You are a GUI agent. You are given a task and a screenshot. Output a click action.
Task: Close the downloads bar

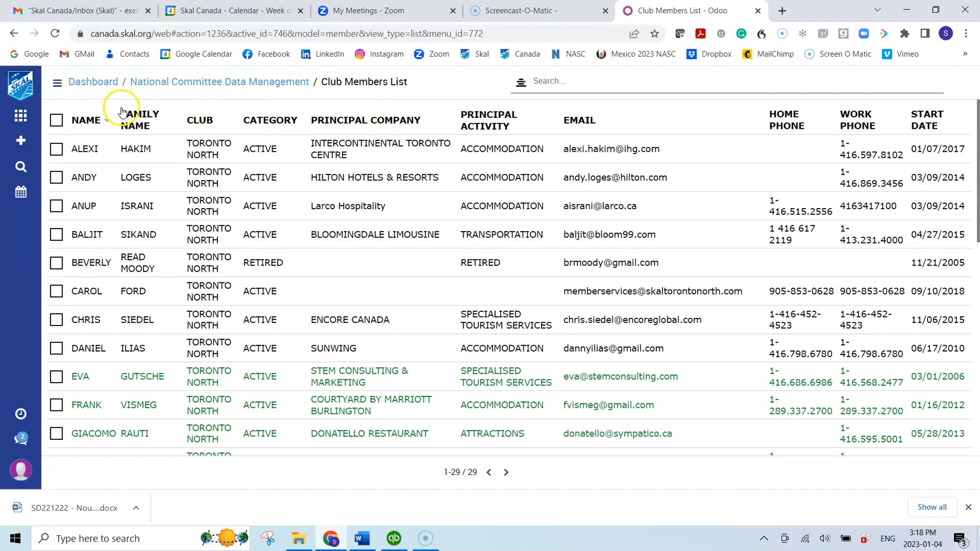point(968,507)
